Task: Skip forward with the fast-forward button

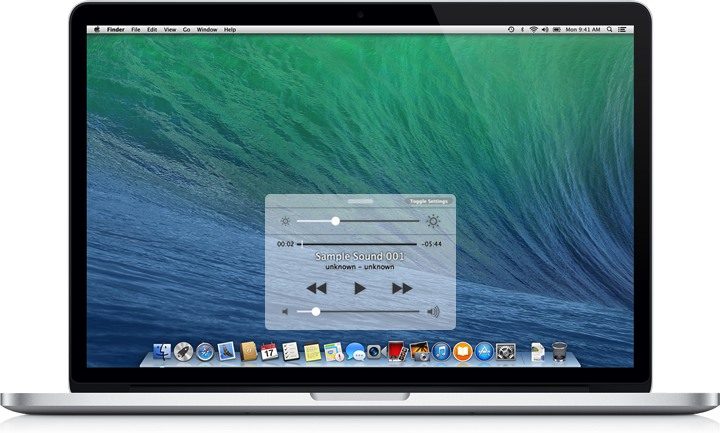Action: click(x=402, y=288)
